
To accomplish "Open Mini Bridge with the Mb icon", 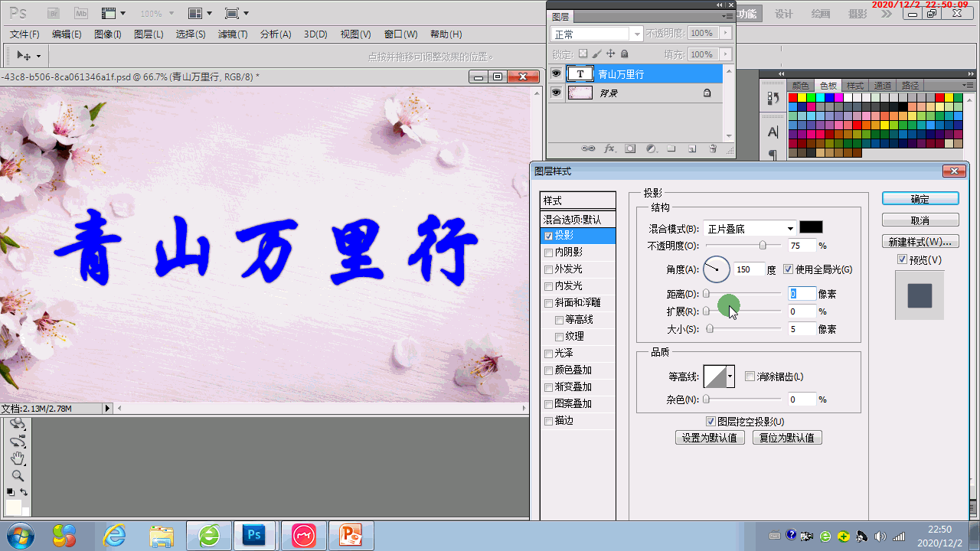I will pos(81,13).
